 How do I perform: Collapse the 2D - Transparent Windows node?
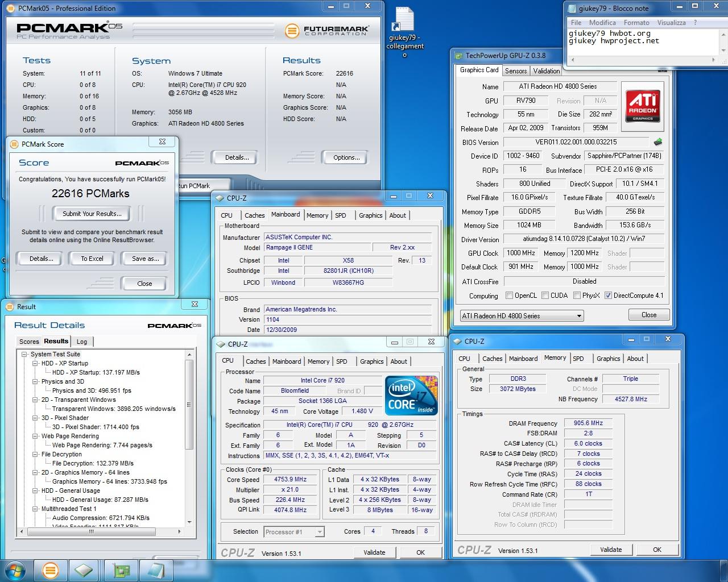pos(35,400)
